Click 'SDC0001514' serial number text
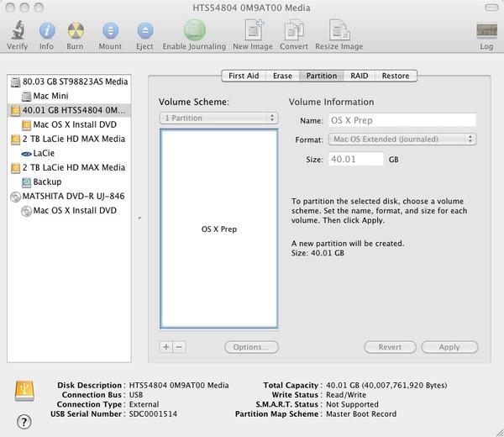 click(x=153, y=413)
